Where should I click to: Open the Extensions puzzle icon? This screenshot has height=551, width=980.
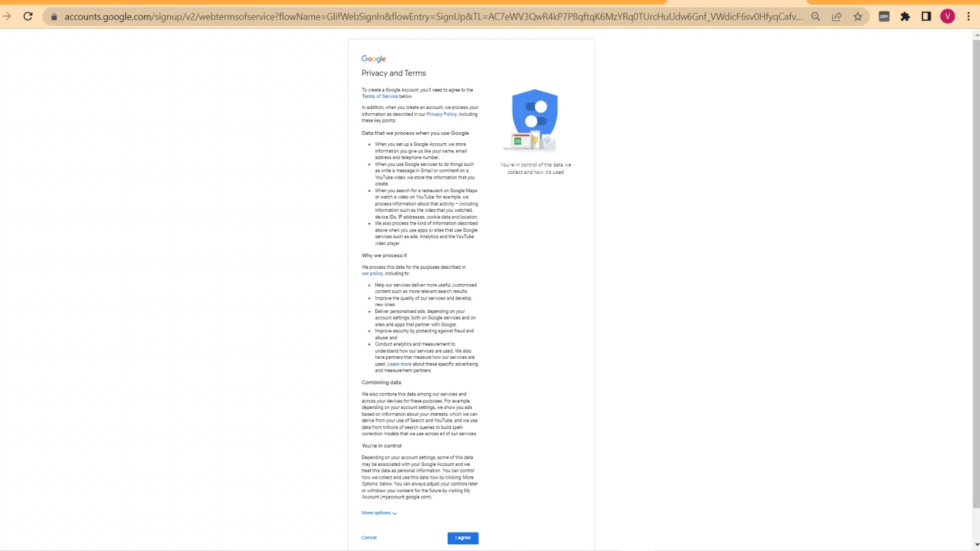[x=905, y=17]
